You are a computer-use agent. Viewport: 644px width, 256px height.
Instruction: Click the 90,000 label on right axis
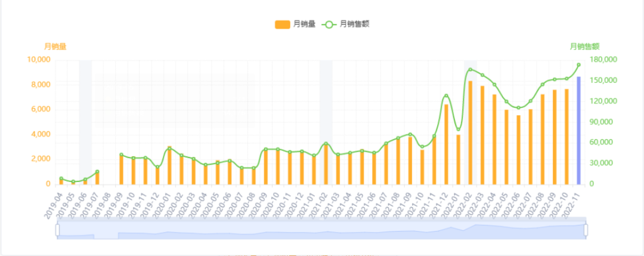point(602,122)
